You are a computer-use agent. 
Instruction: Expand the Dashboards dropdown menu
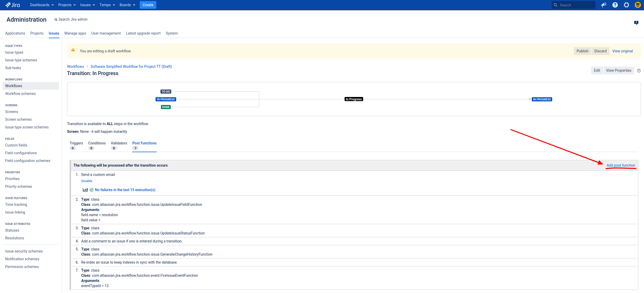[42, 5]
